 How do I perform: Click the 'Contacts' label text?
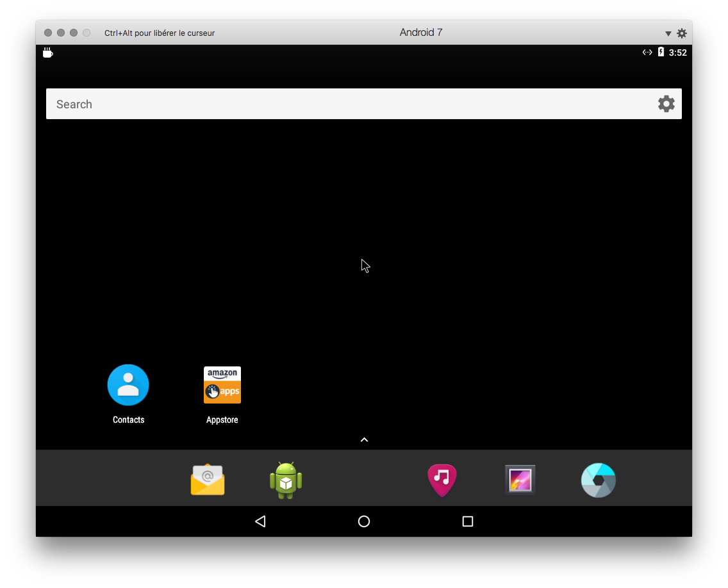click(129, 420)
